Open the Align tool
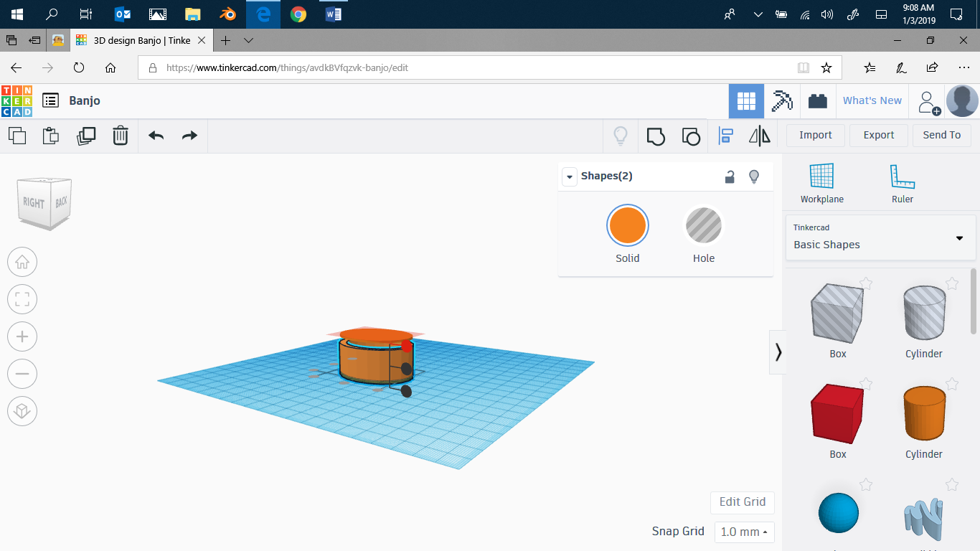The width and height of the screenshot is (980, 551). pyautogui.click(x=726, y=136)
